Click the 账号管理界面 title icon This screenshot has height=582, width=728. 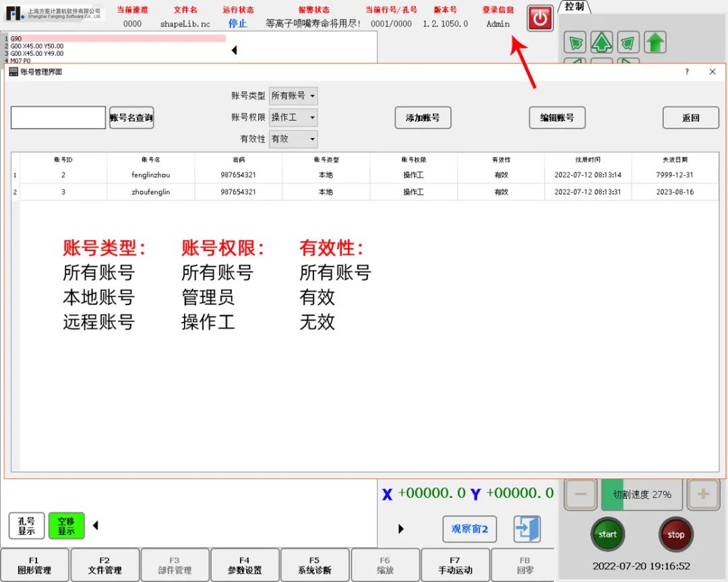point(13,71)
